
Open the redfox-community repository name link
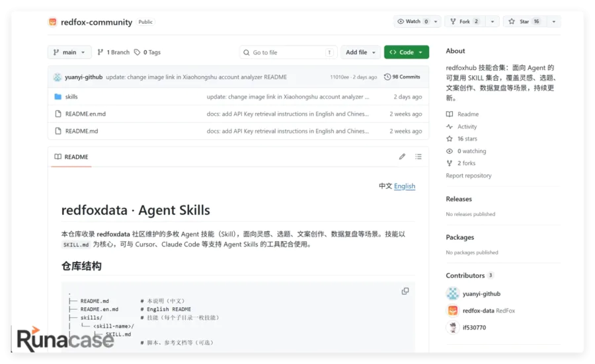97,22
